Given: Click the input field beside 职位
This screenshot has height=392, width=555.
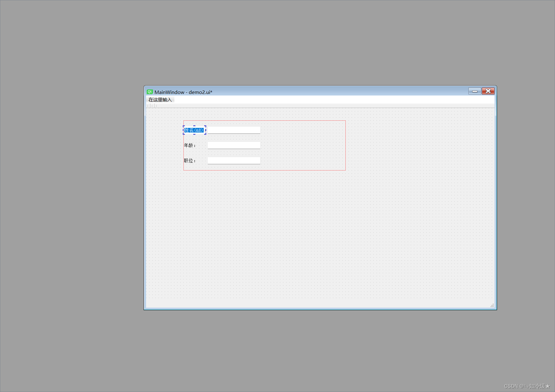Looking at the screenshot, I should (x=234, y=161).
